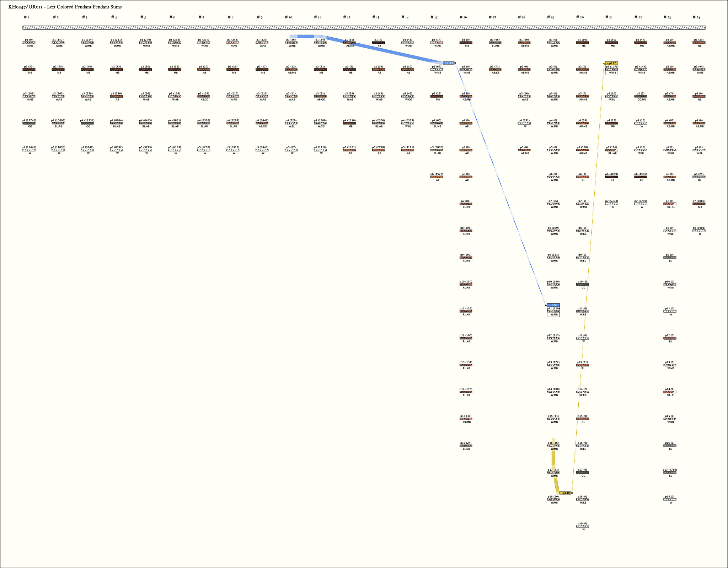
Task: Click the yellow connector dot beside →p138
Action: point(572,493)
